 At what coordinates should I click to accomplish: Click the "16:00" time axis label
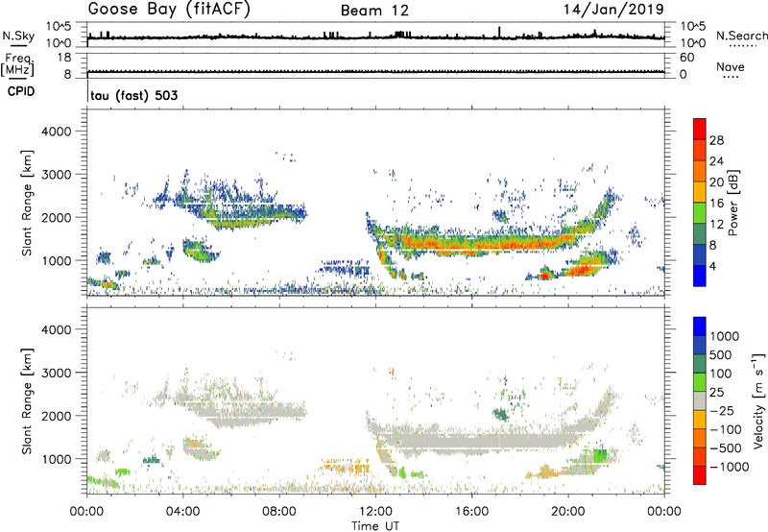click(x=471, y=512)
